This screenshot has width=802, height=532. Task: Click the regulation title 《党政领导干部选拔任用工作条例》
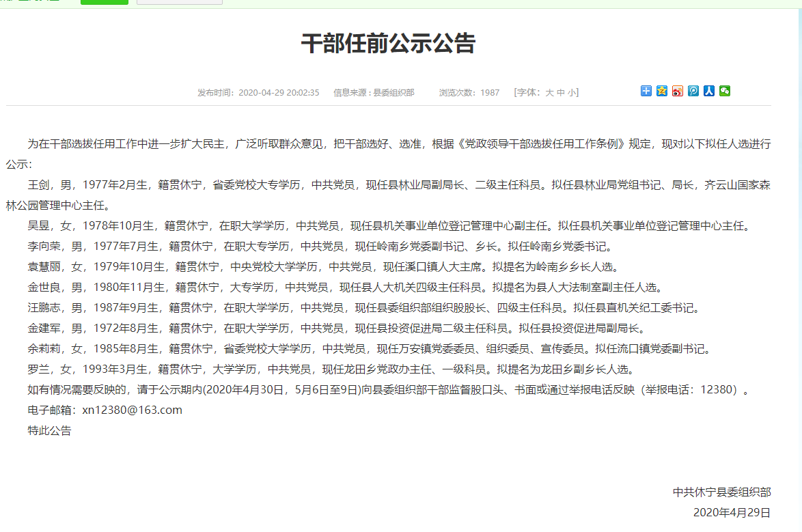click(541, 143)
